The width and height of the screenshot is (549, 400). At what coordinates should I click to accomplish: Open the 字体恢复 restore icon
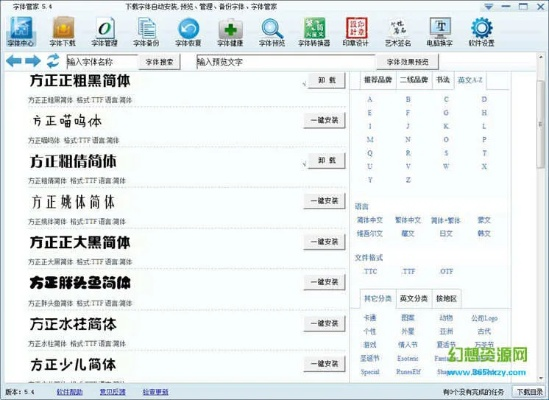tap(188, 31)
